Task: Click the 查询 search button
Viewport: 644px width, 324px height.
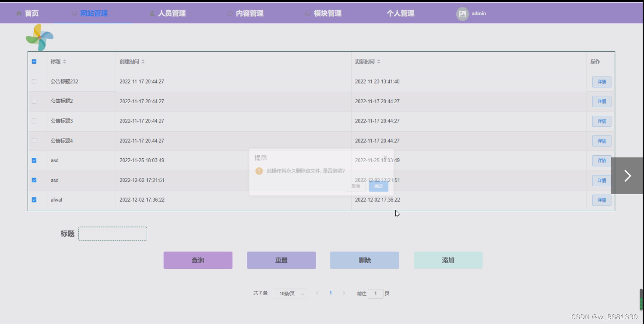Action: point(198,260)
